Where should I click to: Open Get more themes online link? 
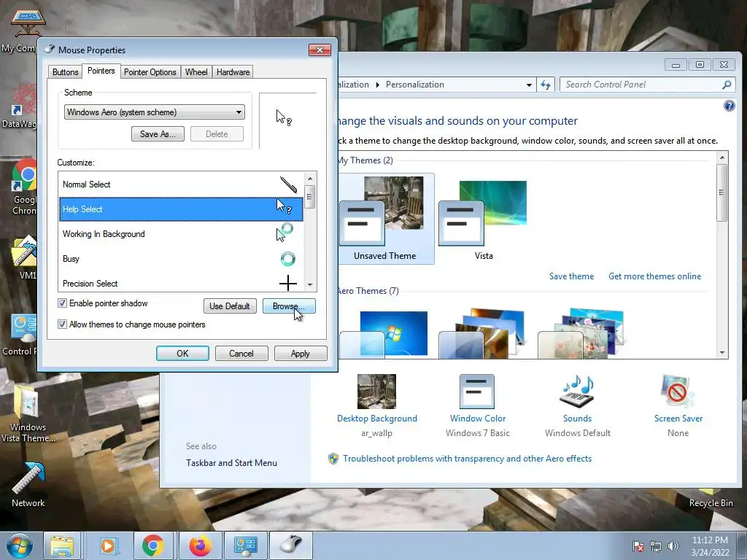[654, 276]
